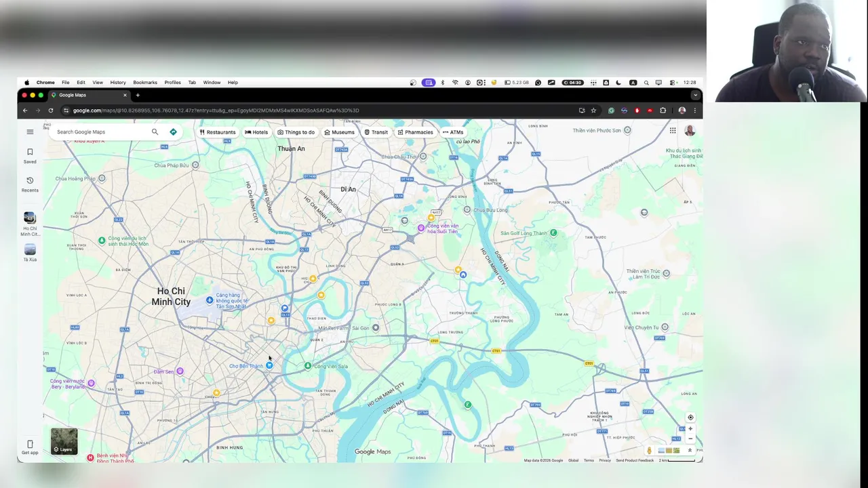This screenshot has width=868, height=488.
Task: Open the tab search dropdown arrow
Action: coord(695,95)
